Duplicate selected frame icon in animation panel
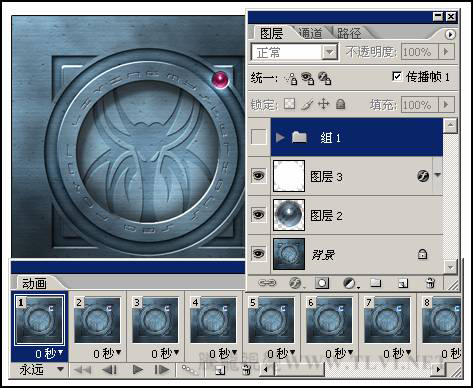This screenshot has height=388, width=473. [x=220, y=370]
